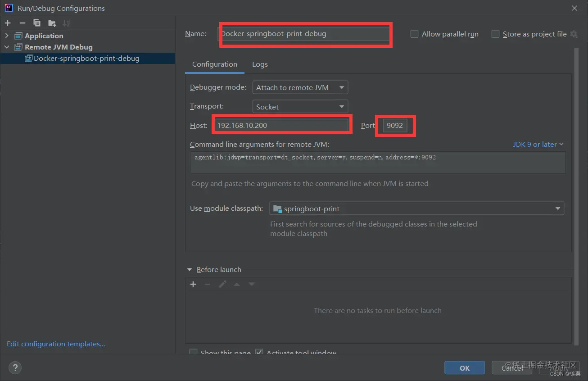Copy the selected configuration
Viewport: 588px width, 381px height.
click(x=37, y=23)
